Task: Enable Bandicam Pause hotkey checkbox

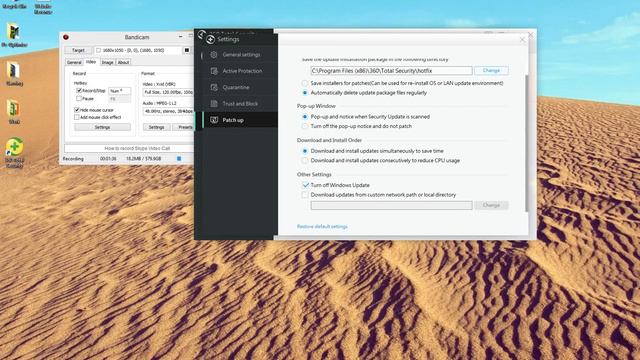Action: point(79,98)
